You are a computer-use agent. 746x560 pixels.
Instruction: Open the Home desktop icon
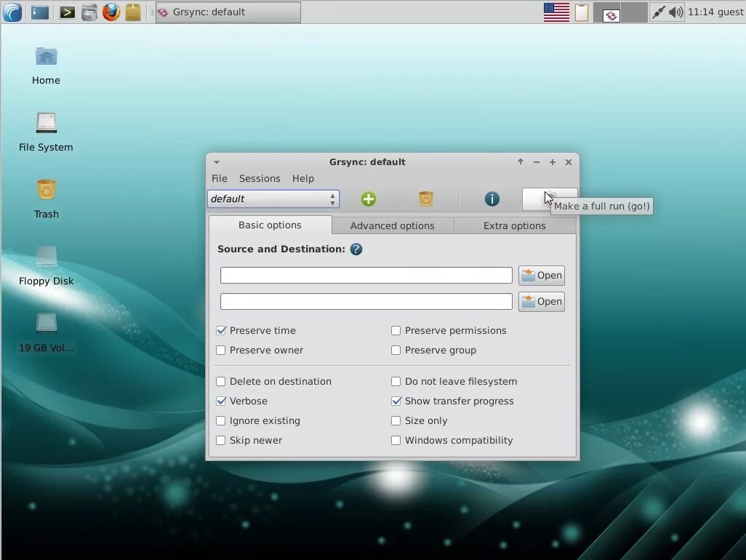(x=46, y=65)
